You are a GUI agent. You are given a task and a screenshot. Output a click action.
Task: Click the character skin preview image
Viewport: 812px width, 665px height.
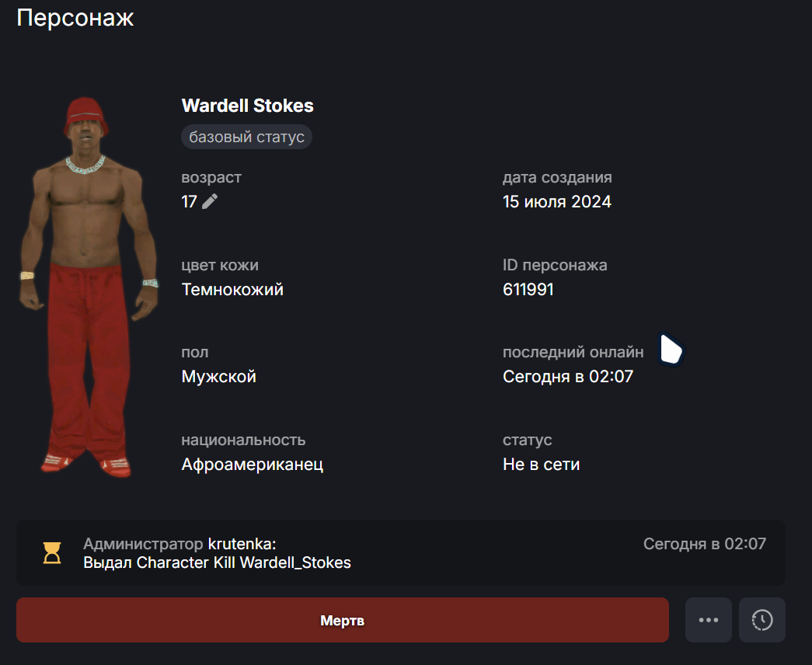tap(88, 287)
